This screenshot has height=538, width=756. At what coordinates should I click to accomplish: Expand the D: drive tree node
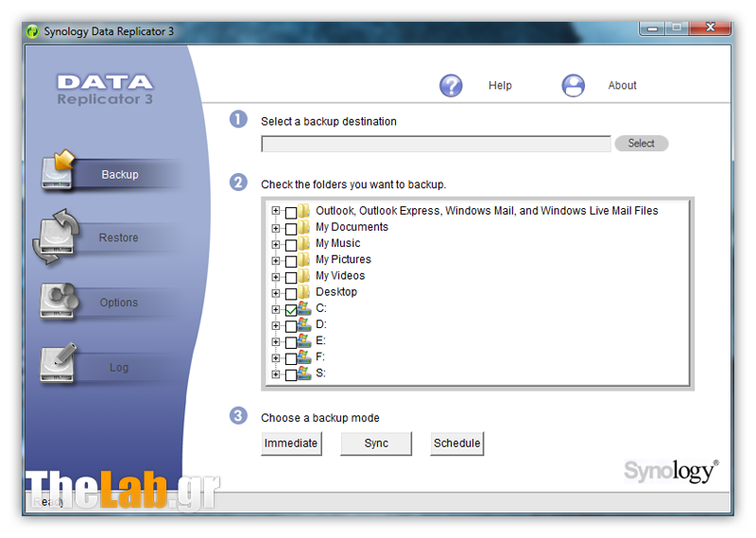point(276,325)
